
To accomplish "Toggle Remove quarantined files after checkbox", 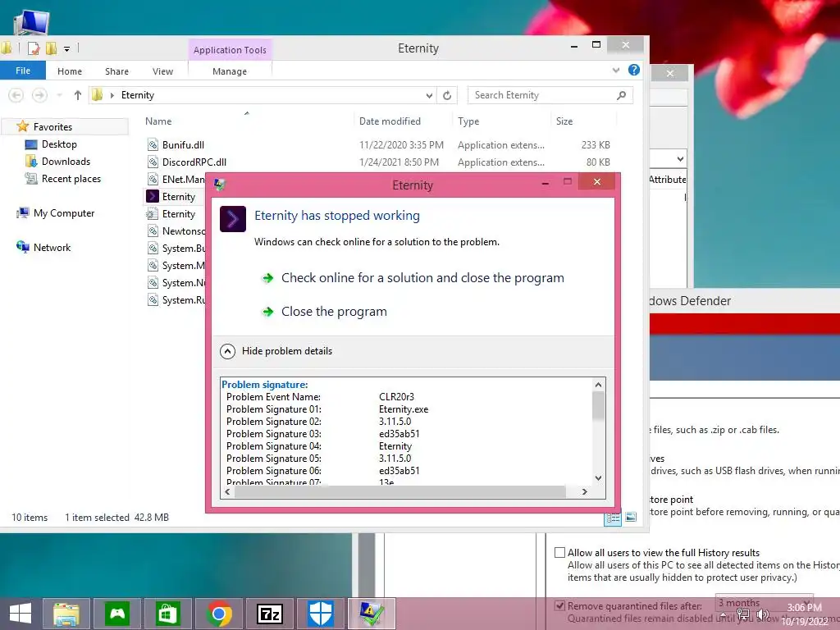I will coord(559,606).
